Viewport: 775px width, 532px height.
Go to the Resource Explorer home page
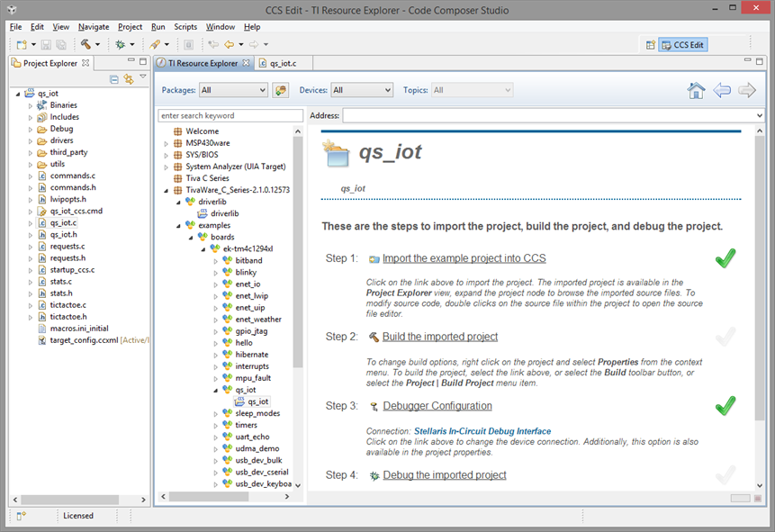point(696,91)
